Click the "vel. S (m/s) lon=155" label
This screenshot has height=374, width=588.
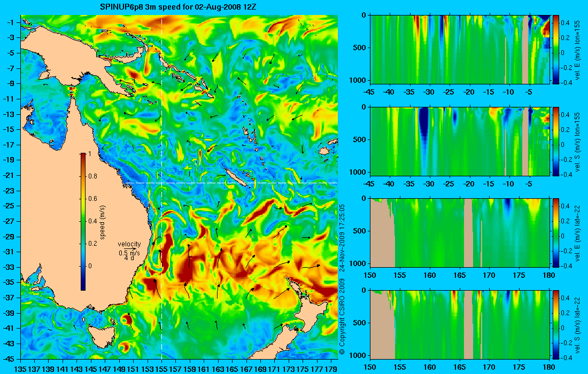[x=577, y=141]
